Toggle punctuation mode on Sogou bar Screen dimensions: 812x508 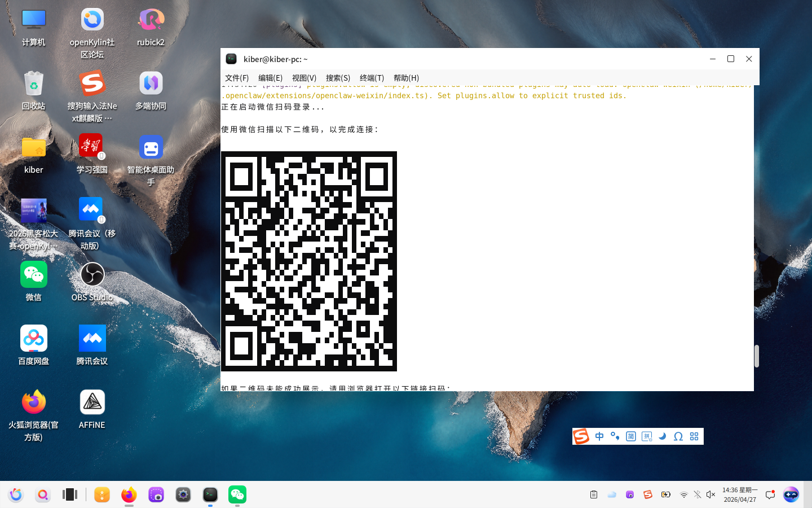click(x=615, y=436)
